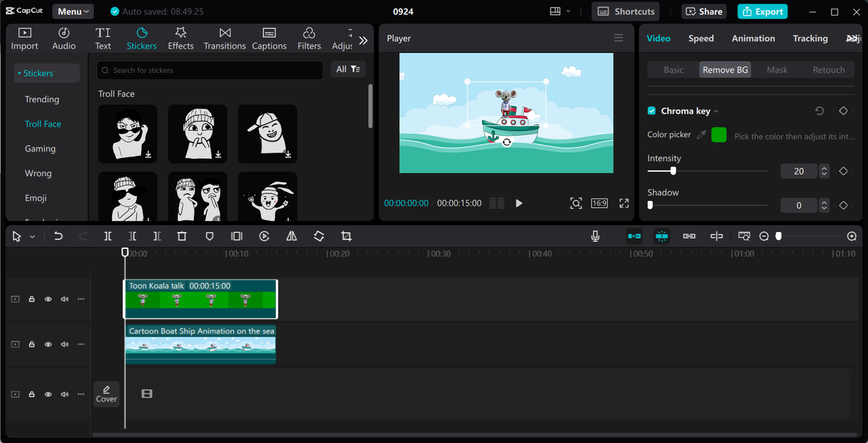Image resolution: width=868 pixels, height=443 pixels.
Task: Lock the Cartoon Boat Ship track
Action: coord(31,344)
